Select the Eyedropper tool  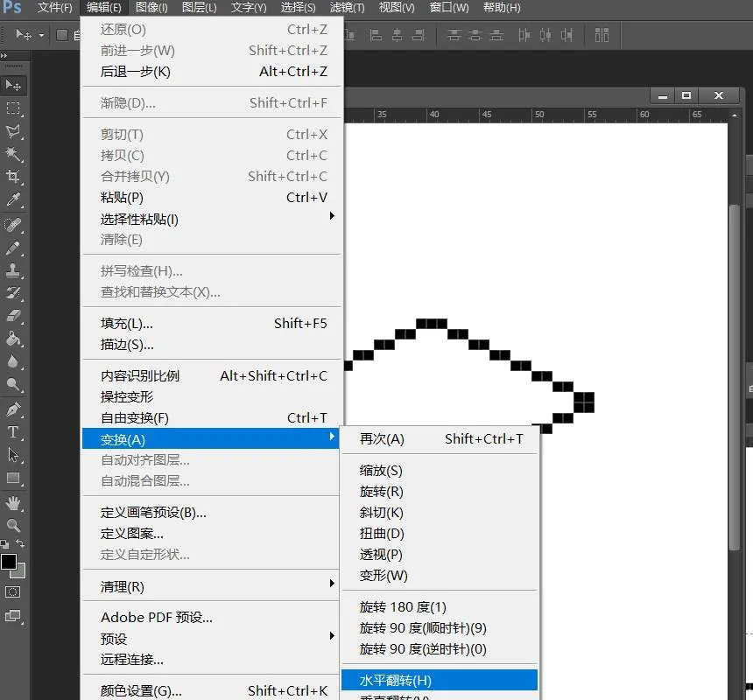pyautogui.click(x=13, y=199)
